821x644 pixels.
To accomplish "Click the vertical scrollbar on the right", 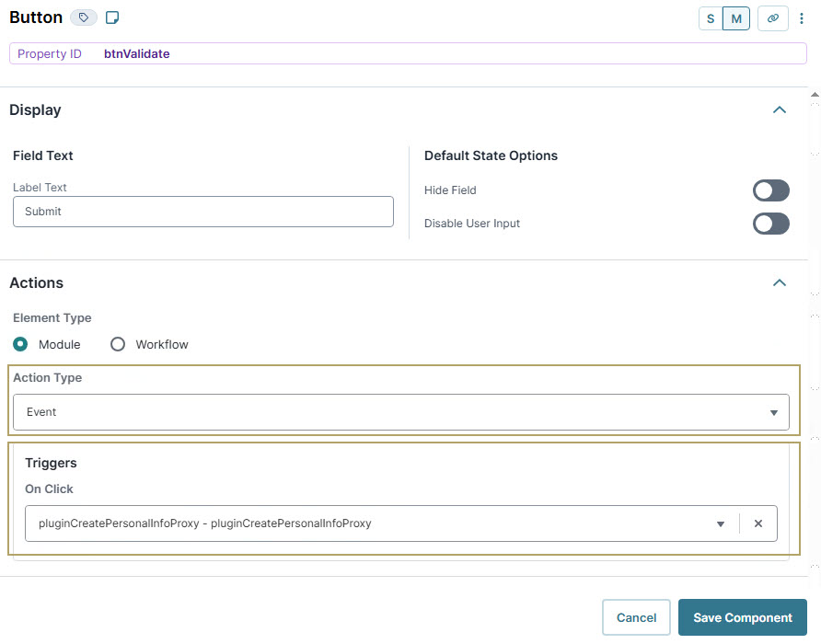I will point(814,322).
